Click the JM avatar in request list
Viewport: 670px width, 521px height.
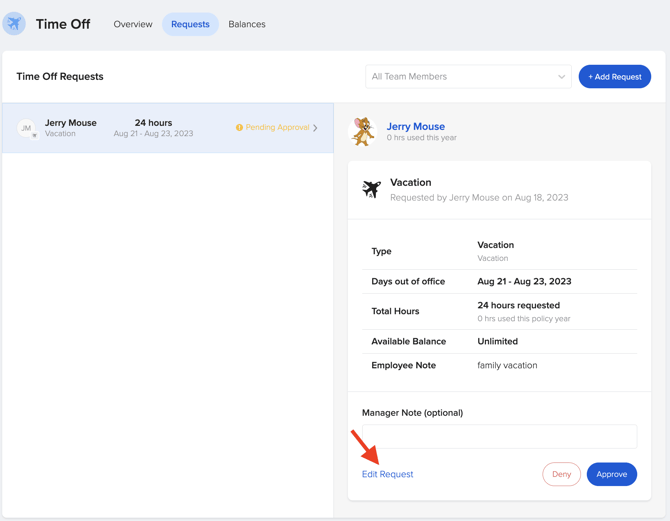(x=27, y=128)
